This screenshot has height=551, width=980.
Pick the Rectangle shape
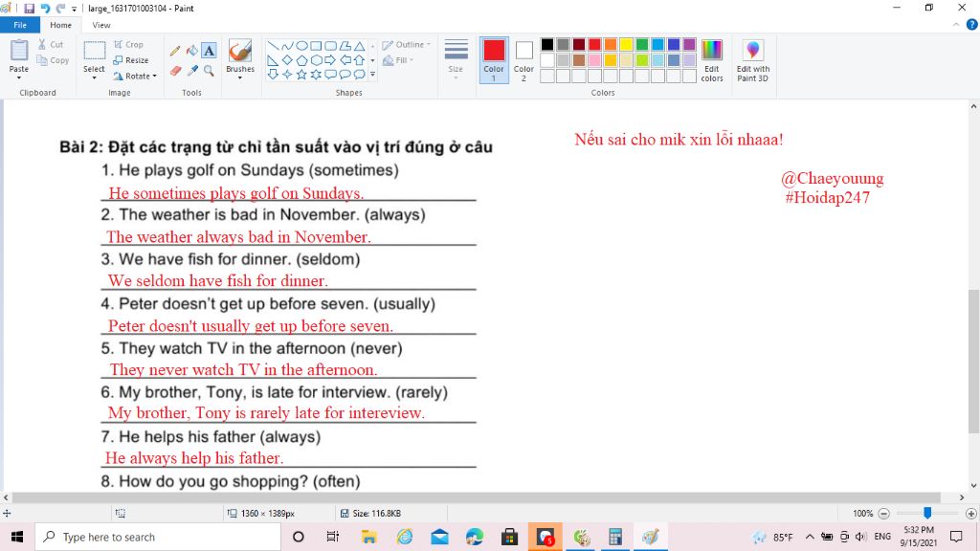pyautogui.click(x=316, y=46)
